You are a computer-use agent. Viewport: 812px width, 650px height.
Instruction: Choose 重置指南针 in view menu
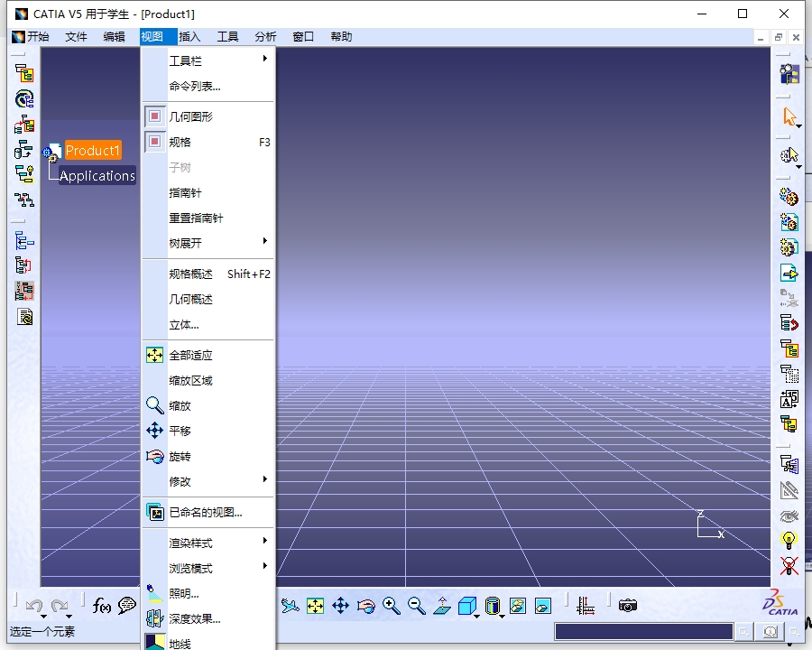(208, 218)
